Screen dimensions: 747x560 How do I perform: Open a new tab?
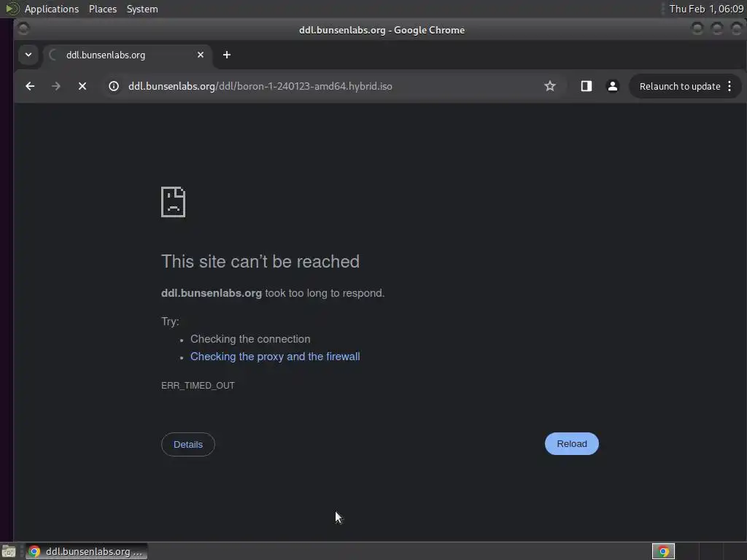click(227, 55)
